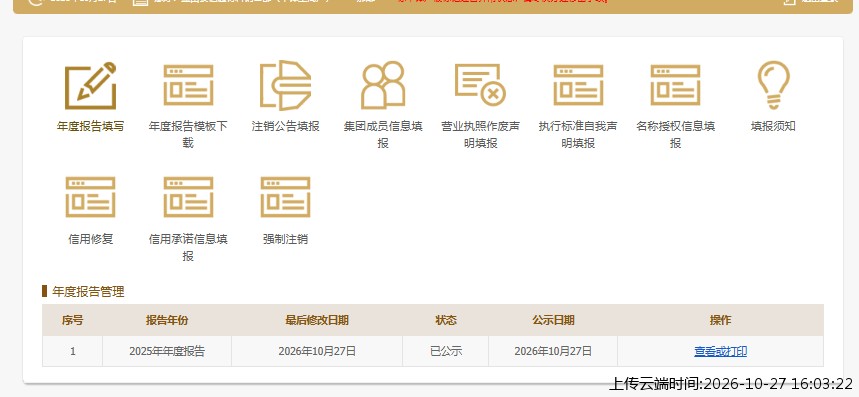Select the row number 1 cell
Screen dimensions: 859x397
point(72,352)
